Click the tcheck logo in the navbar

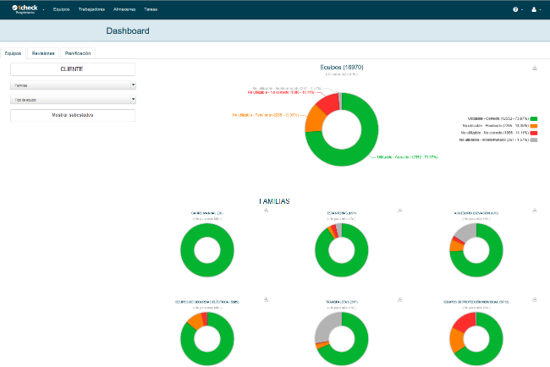click(25, 9)
